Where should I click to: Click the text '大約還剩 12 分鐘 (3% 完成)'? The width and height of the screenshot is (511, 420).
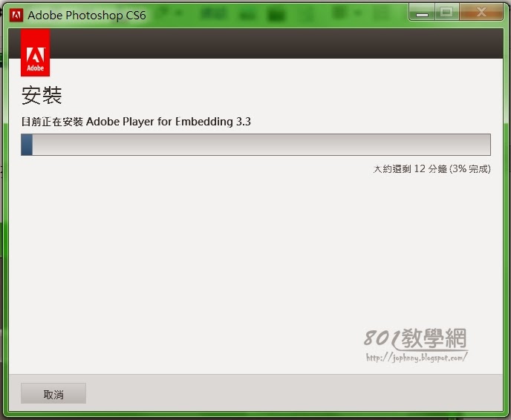(432, 168)
